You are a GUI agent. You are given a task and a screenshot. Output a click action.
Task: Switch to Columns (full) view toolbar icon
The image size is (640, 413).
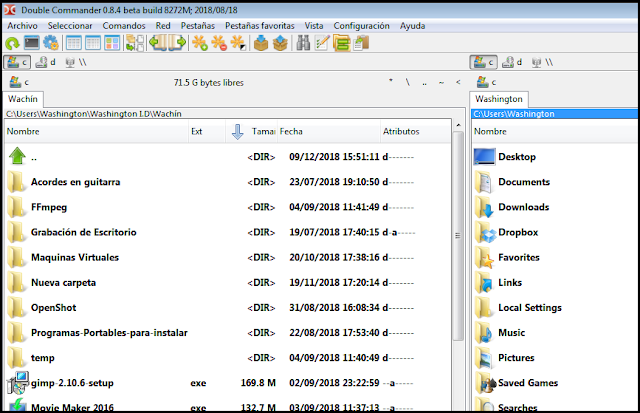coord(93,43)
